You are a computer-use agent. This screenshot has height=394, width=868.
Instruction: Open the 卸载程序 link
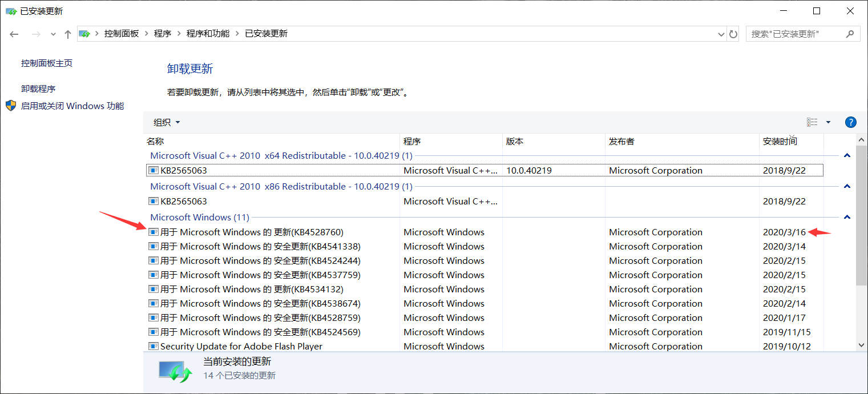38,89
